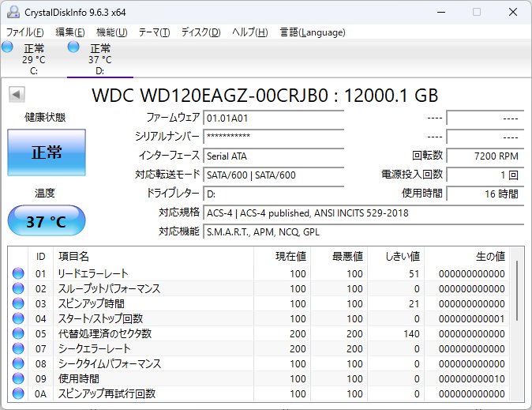Viewport: 532px width, 410px height.
Task: Click status orb for シークエラーレート row
Action: click(x=18, y=349)
